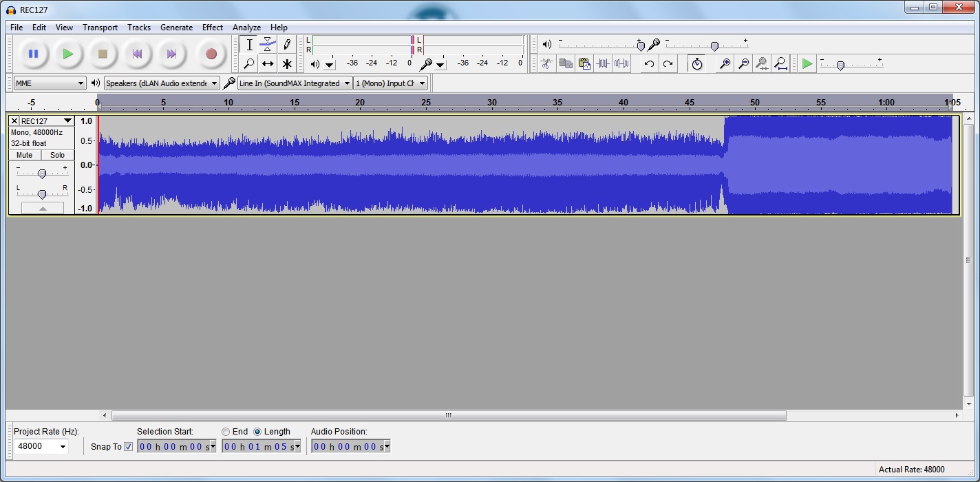This screenshot has height=482, width=980.
Task: Open the Analyze menu
Action: coord(246,28)
